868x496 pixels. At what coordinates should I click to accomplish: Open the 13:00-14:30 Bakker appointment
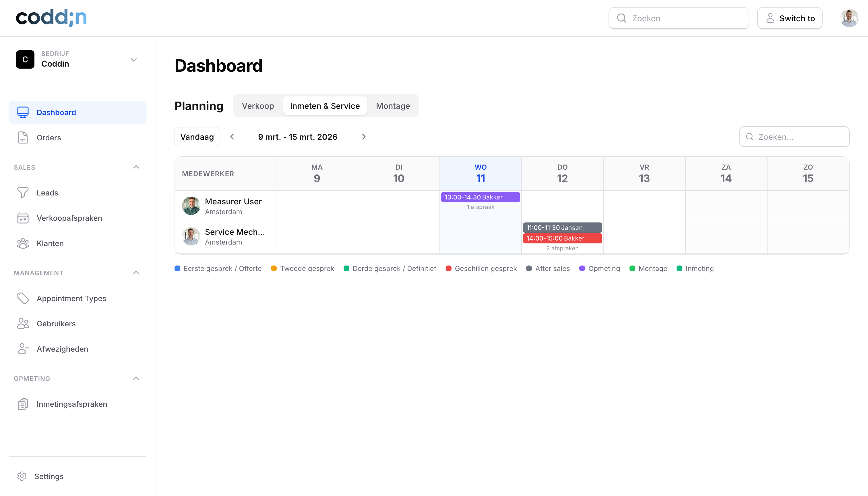480,197
